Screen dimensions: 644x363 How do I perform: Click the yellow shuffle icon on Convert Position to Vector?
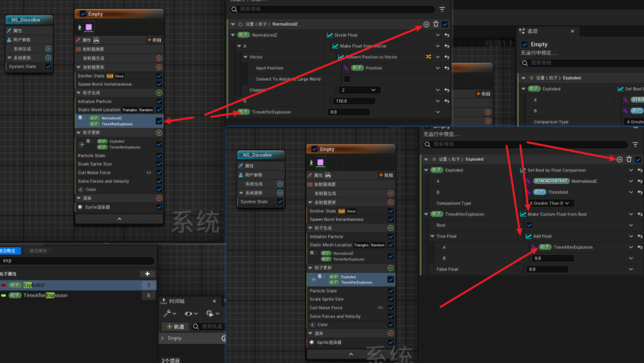pos(428,57)
